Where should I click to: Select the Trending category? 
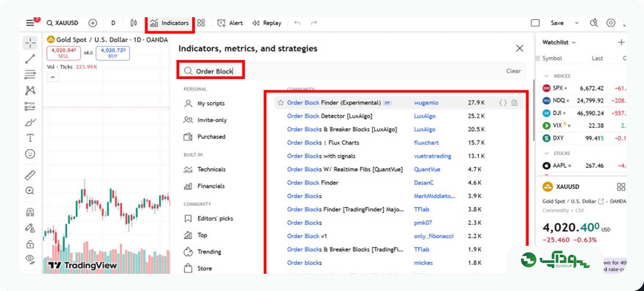coord(202,252)
